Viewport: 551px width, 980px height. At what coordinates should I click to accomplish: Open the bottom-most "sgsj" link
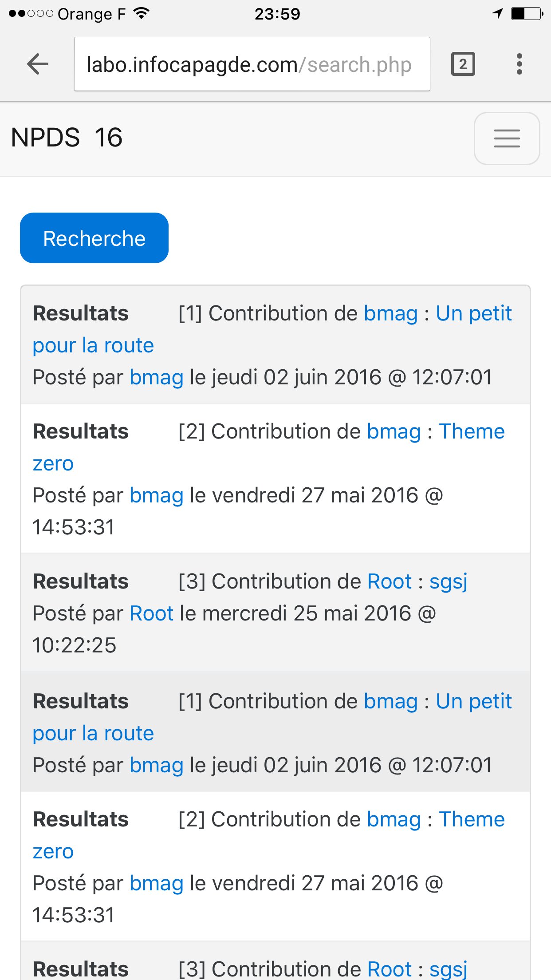click(448, 969)
